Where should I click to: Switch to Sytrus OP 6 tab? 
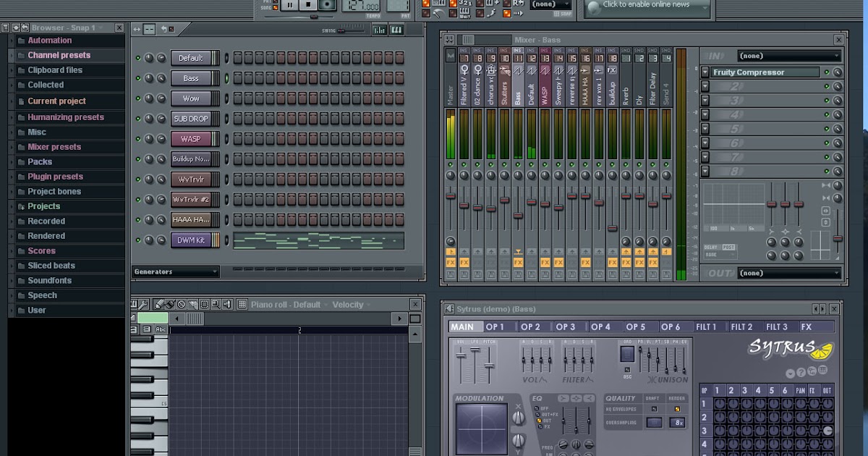pyautogui.click(x=676, y=327)
